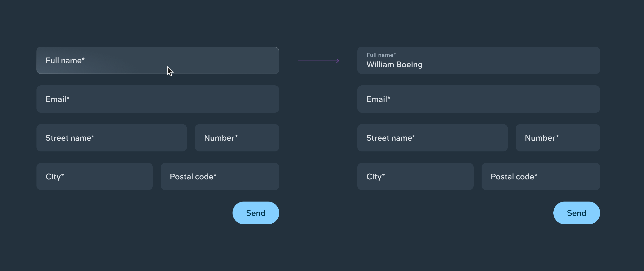Click the Full name placeholder in focused field

(65, 60)
